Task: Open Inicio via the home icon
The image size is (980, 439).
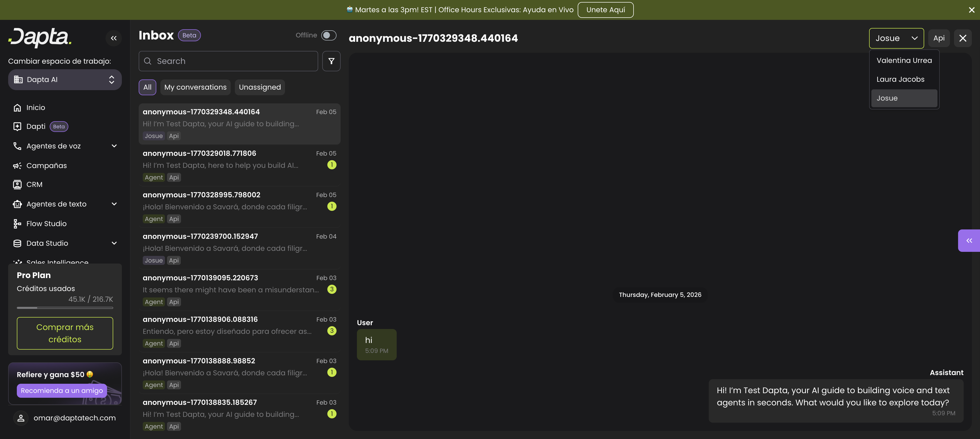Action: tap(18, 107)
